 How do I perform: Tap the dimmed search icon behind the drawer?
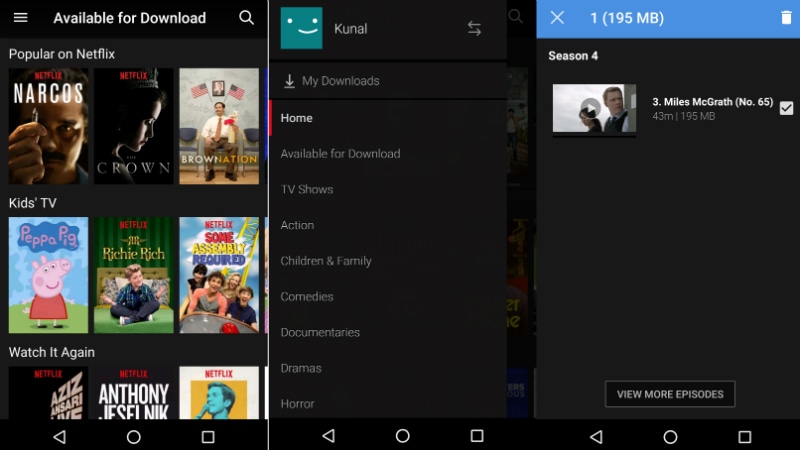tap(515, 17)
